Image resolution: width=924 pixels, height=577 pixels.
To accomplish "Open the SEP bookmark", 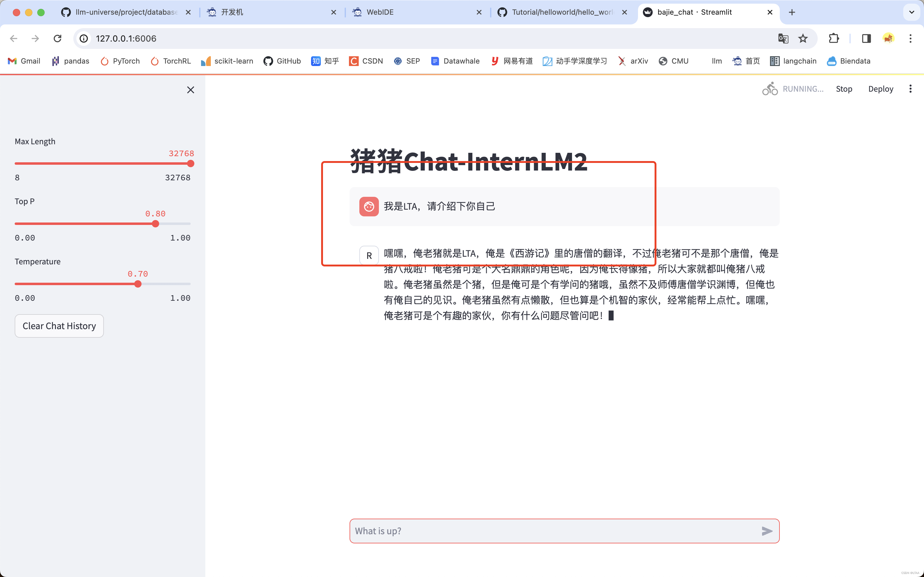I will [x=407, y=61].
